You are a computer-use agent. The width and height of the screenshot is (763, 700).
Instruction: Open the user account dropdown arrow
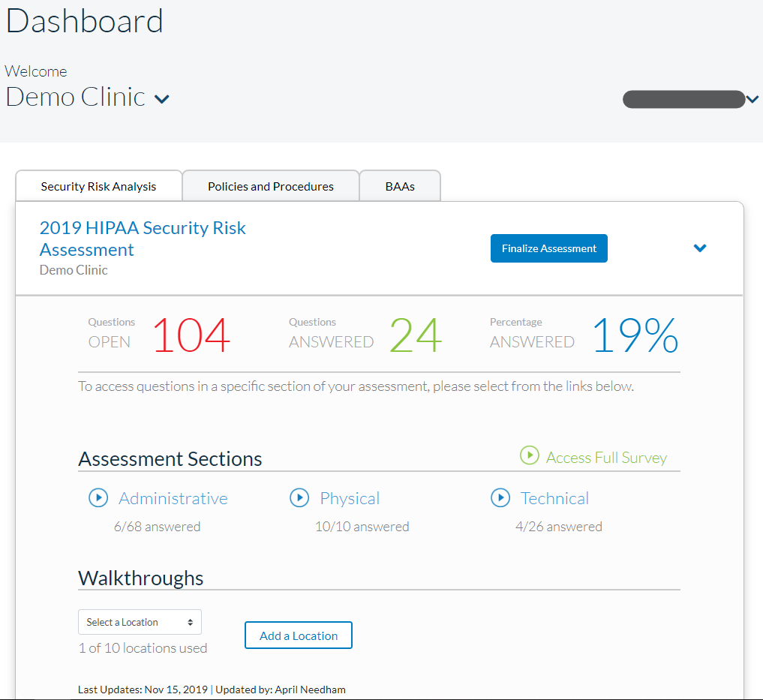[x=752, y=99]
